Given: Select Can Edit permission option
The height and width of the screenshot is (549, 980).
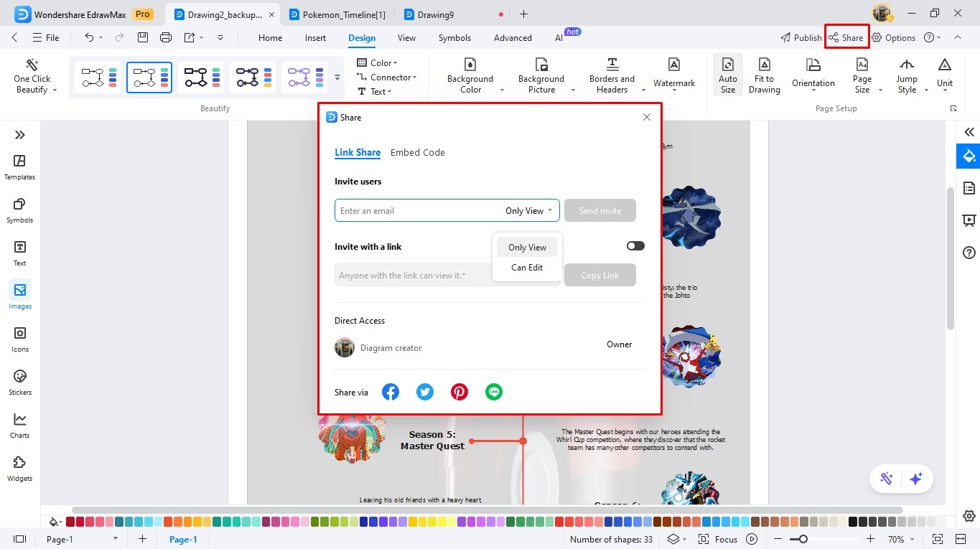Looking at the screenshot, I should click(x=527, y=268).
